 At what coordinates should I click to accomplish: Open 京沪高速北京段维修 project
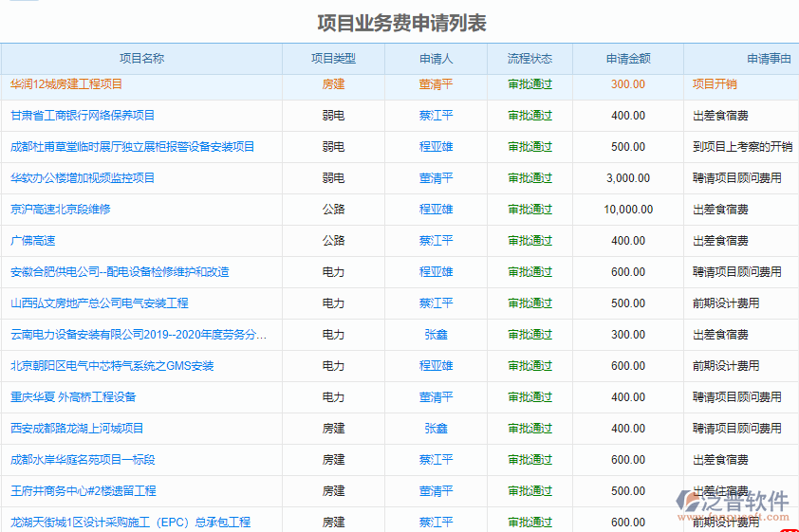[x=60, y=210]
